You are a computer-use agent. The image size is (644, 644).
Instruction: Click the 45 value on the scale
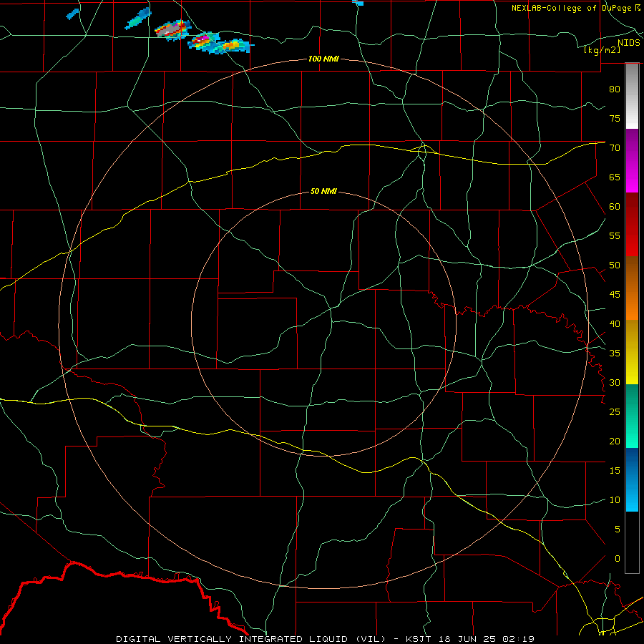pos(615,295)
